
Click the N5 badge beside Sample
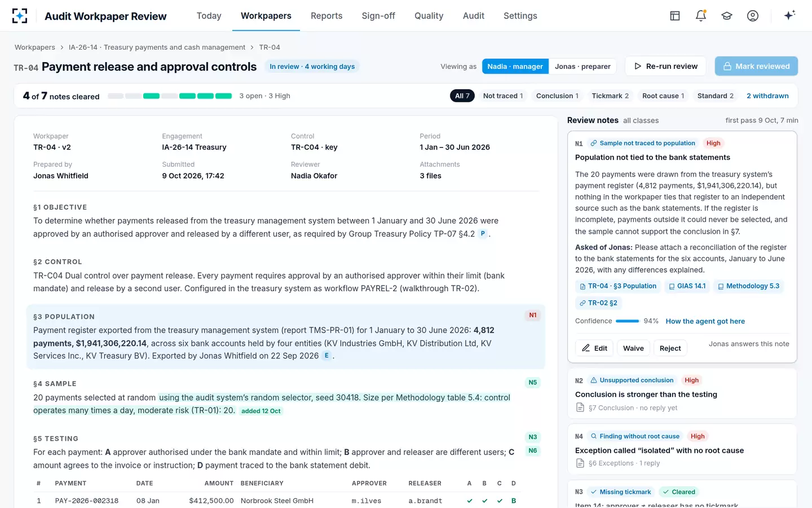coord(533,383)
